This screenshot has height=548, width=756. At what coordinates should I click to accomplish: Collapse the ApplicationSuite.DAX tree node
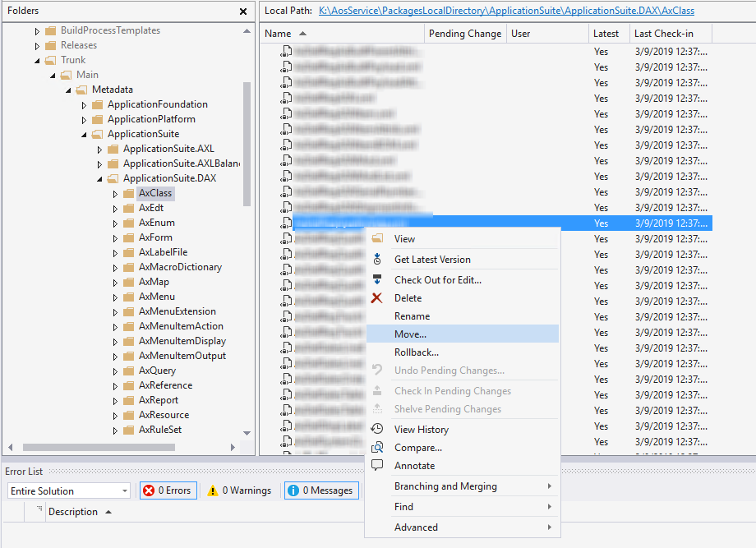(x=99, y=179)
